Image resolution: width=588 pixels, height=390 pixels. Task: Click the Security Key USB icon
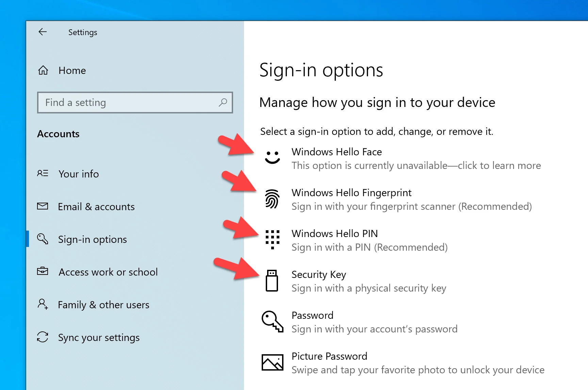(x=272, y=281)
